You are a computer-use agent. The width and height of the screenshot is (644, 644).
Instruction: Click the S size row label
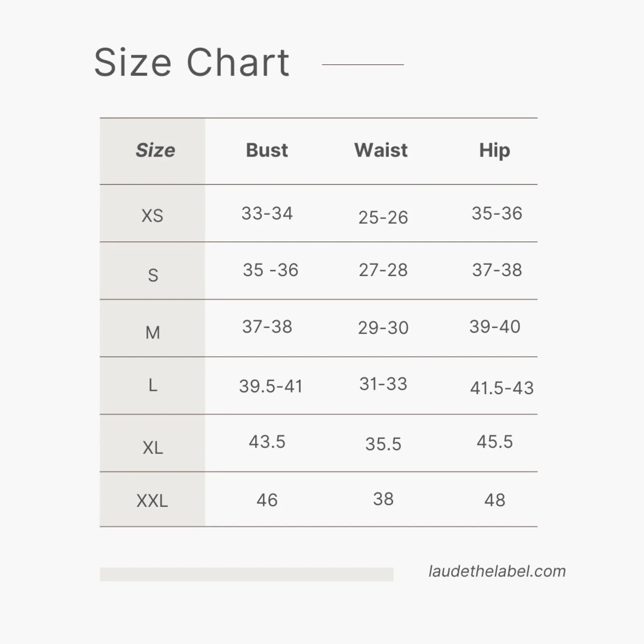pos(153,275)
